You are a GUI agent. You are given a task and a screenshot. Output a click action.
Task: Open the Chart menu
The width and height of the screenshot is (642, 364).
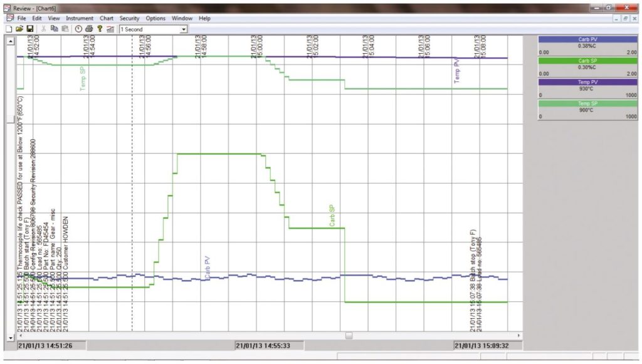[107, 18]
